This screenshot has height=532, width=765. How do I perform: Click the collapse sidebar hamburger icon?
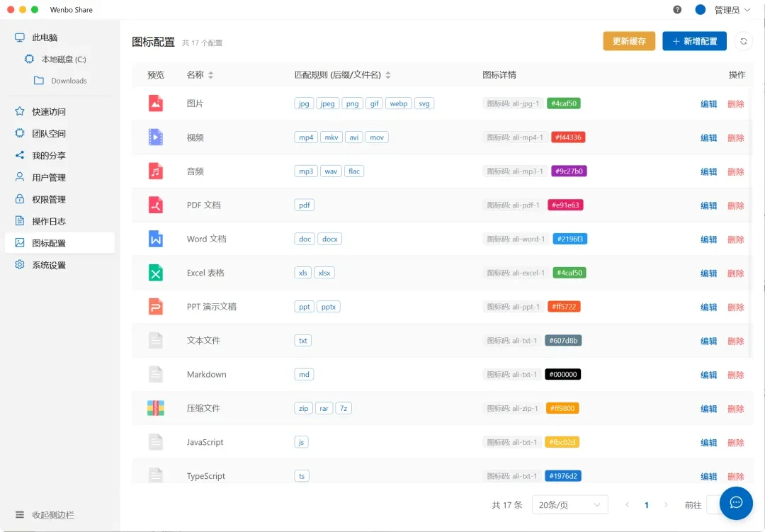pos(20,514)
